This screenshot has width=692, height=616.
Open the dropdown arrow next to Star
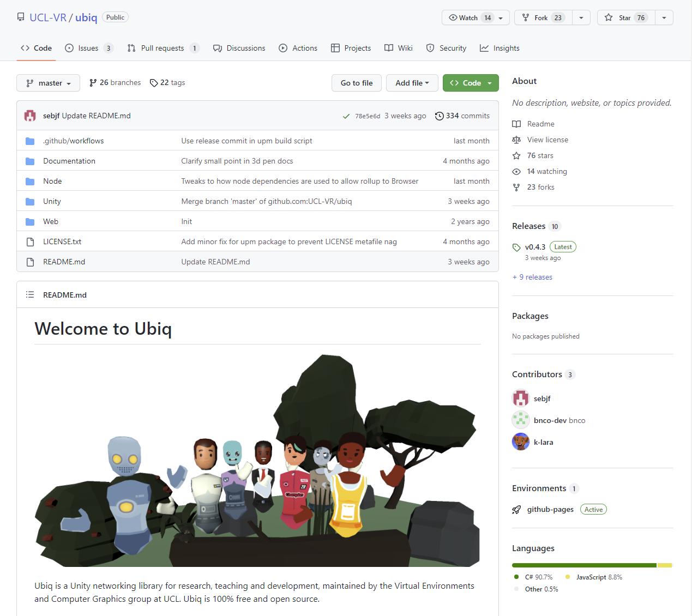pyautogui.click(x=664, y=17)
